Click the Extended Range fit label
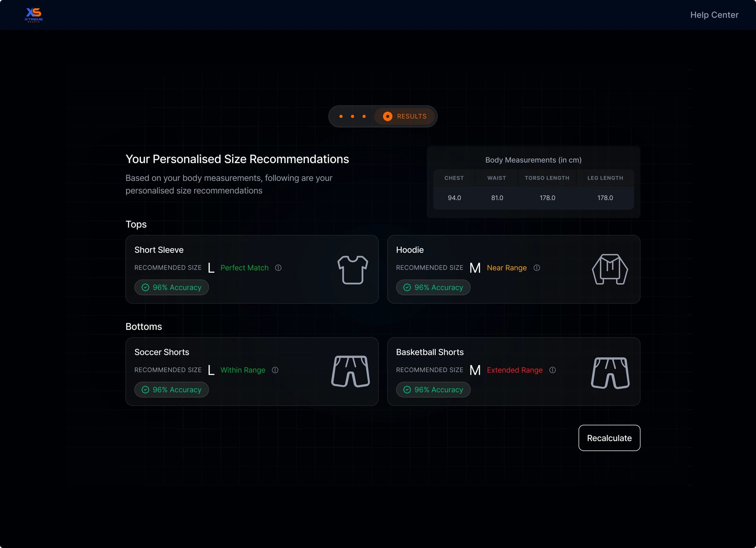This screenshot has height=548, width=756. point(515,370)
